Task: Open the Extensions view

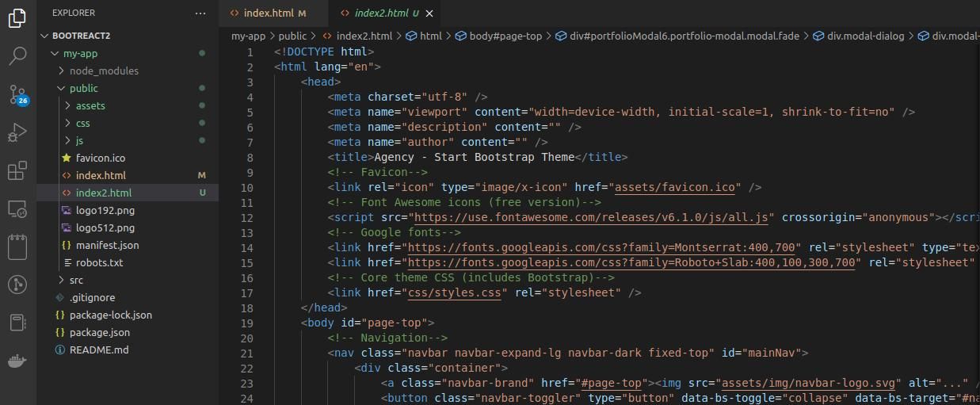Action: [17, 170]
